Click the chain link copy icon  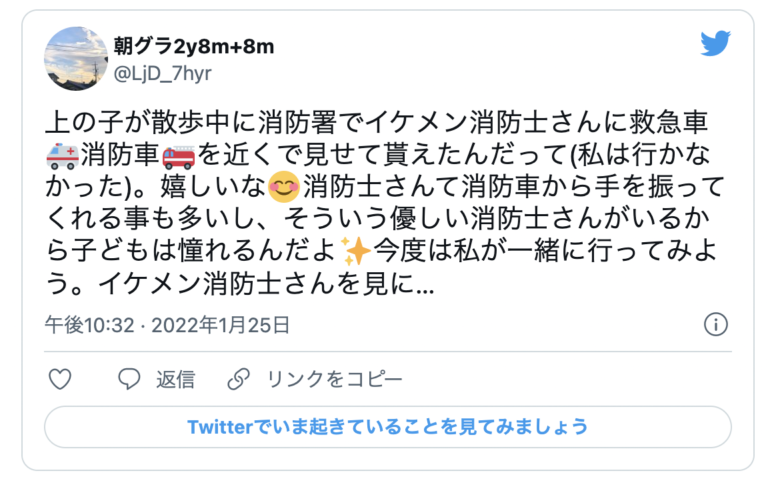239,379
